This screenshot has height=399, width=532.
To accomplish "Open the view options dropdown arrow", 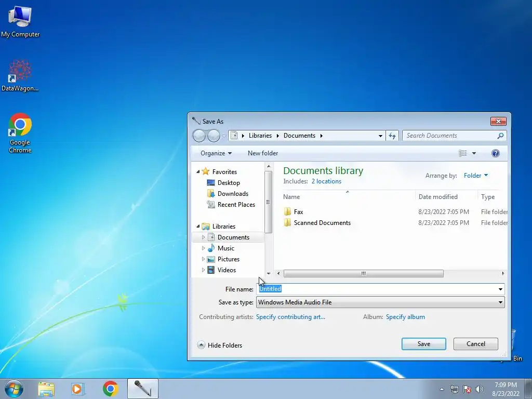I will coord(474,153).
